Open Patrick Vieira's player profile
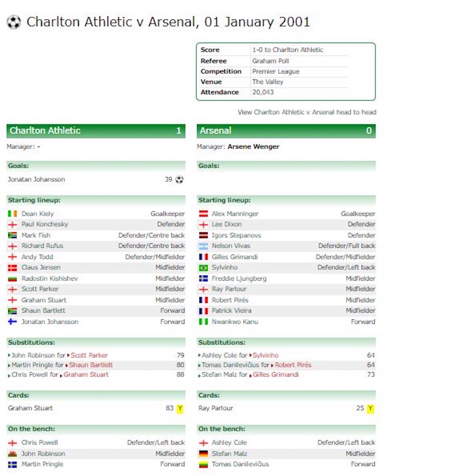 tap(232, 311)
